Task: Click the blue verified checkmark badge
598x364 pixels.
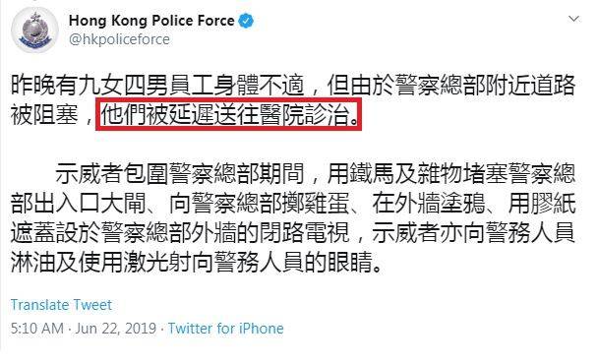Action: click(x=246, y=21)
